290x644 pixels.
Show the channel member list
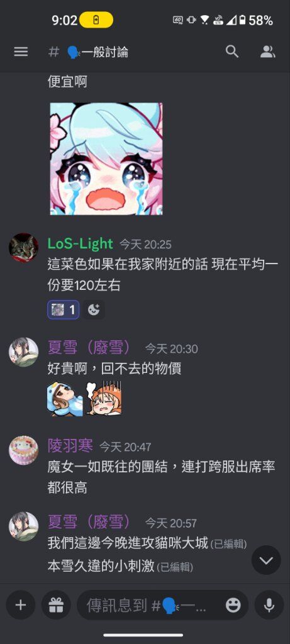point(268,52)
